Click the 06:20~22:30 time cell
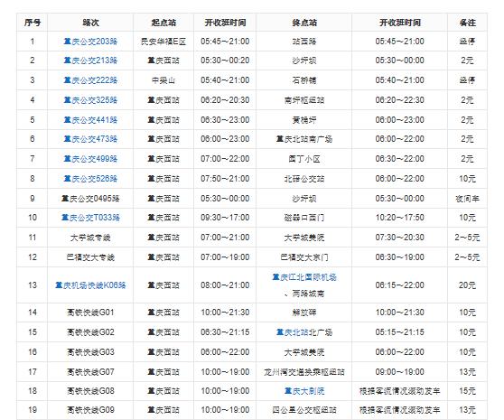The image size is (504, 420). point(399,100)
